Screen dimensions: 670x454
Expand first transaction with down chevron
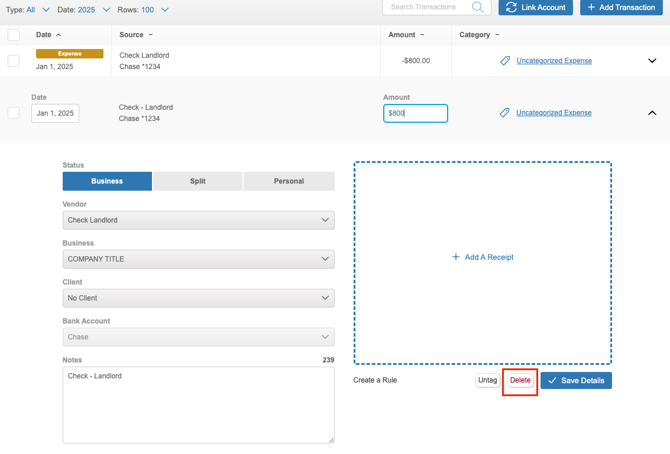point(652,61)
